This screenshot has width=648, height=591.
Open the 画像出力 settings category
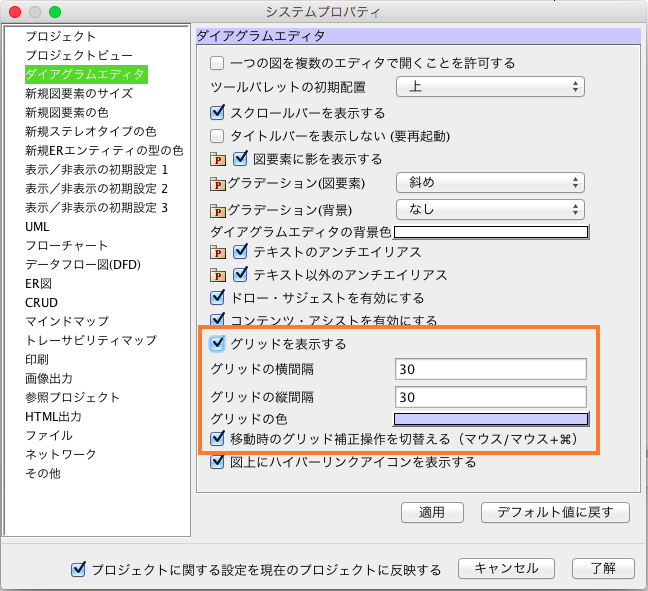click(x=49, y=378)
